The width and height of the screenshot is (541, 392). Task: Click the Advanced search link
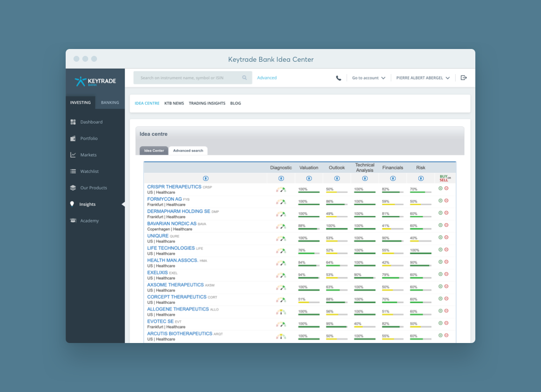267,77
